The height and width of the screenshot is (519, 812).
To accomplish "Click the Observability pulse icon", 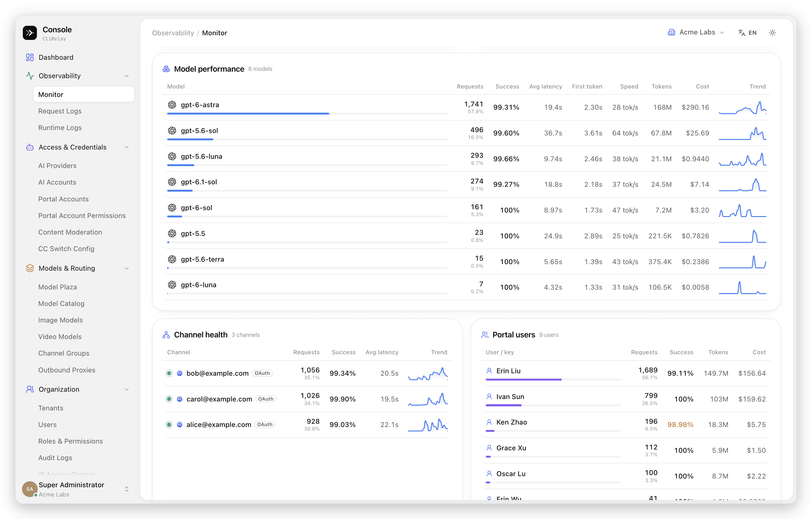I will [30, 76].
